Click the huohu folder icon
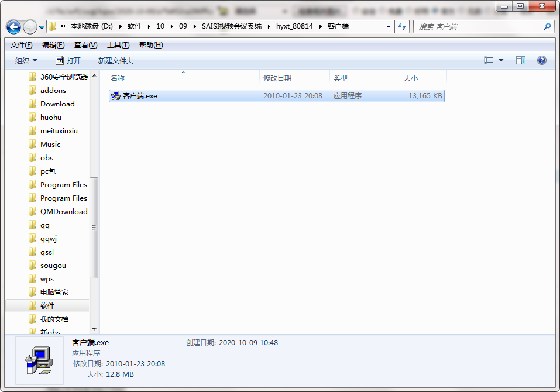The height and width of the screenshot is (392, 560). [33, 118]
